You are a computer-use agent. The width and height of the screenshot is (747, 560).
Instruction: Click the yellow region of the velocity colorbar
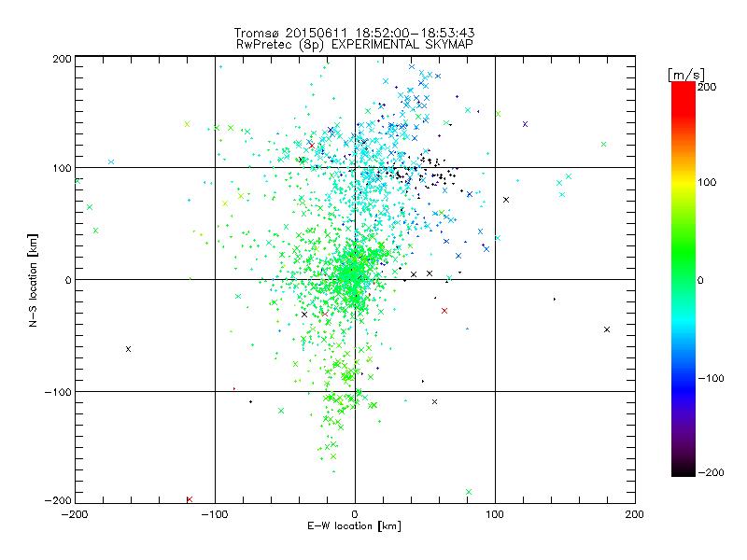pyautogui.click(x=684, y=182)
